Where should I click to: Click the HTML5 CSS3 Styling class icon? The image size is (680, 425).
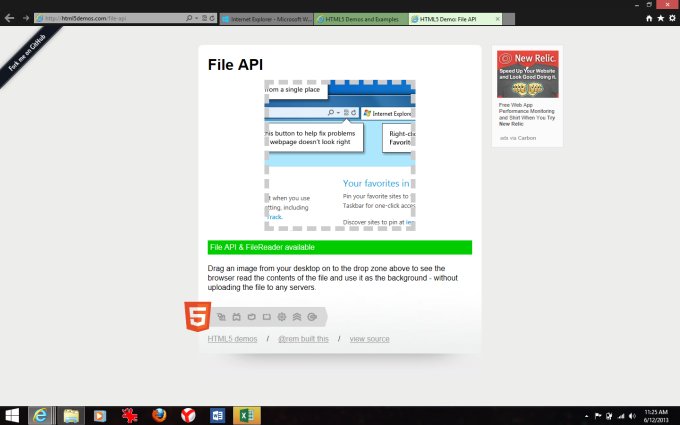(x=236, y=317)
